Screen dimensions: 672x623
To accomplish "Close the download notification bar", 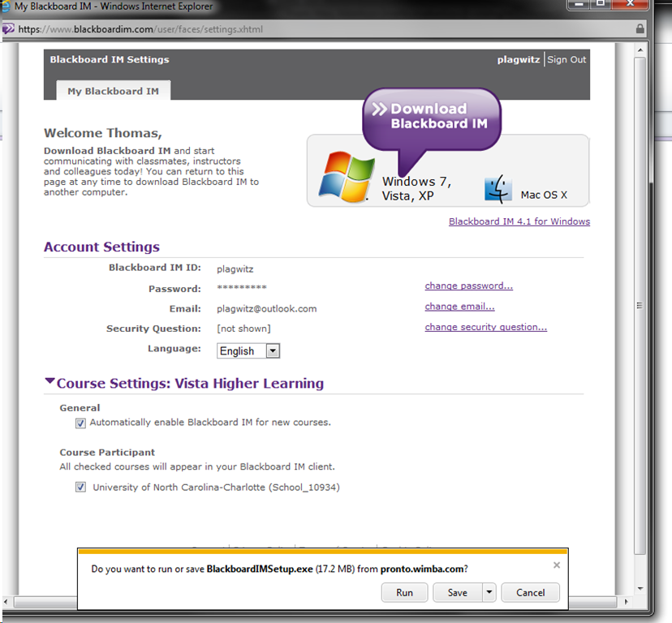I will pos(556,565).
